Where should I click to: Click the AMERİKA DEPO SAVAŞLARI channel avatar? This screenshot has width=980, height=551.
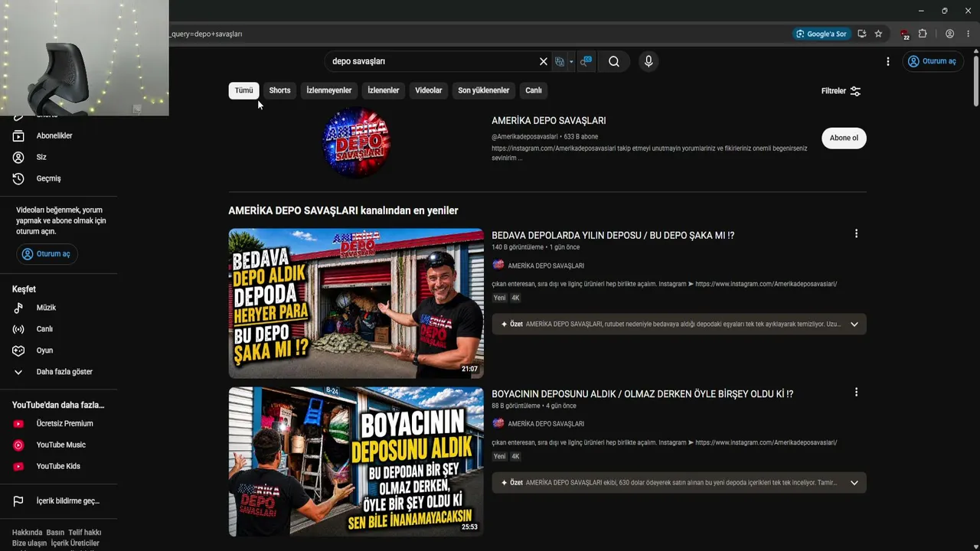[x=356, y=142]
